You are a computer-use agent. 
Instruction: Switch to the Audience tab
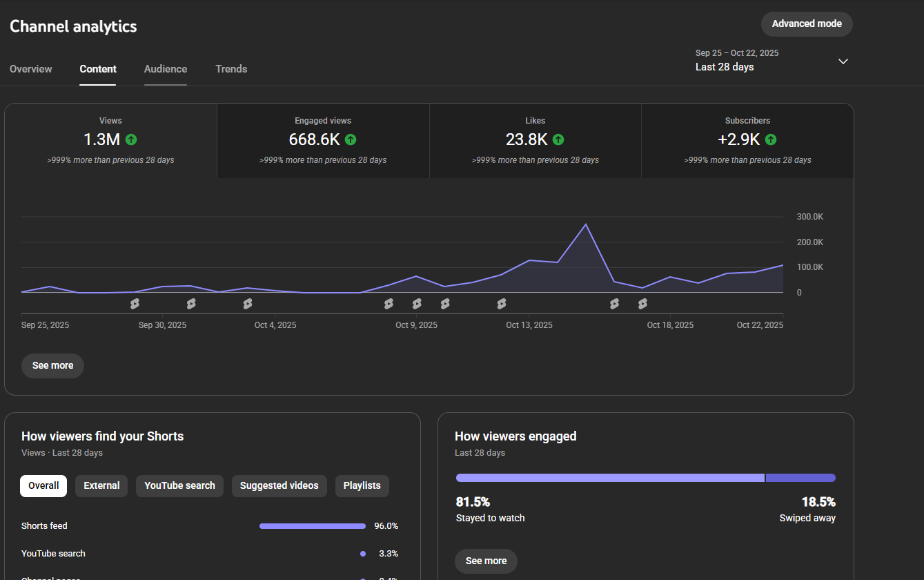[166, 69]
